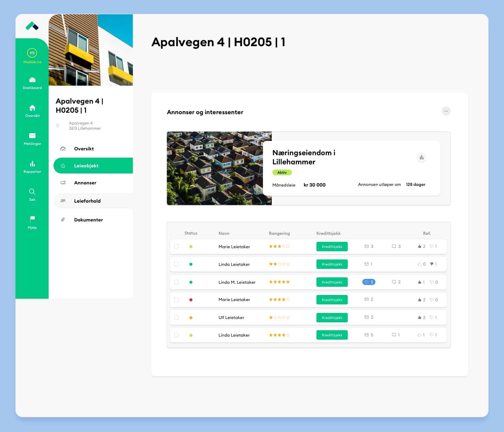Click the Søk magnifier icon
The width and height of the screenshot is (504, 432).
click(32, 192)
